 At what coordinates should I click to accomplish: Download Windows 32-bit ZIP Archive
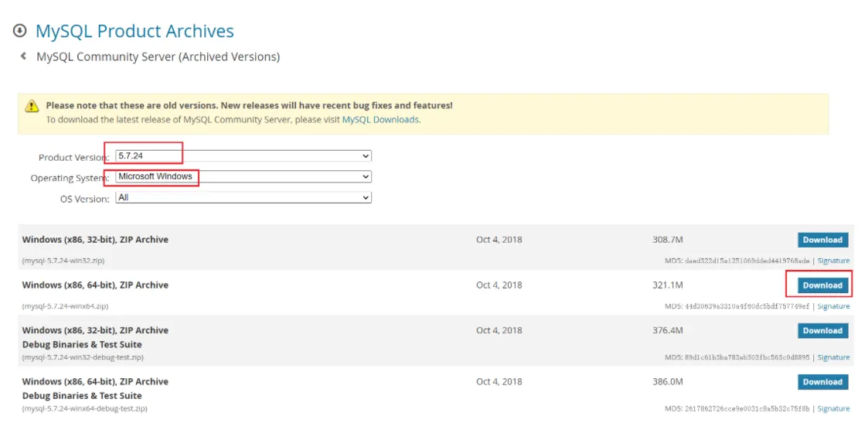822,240
